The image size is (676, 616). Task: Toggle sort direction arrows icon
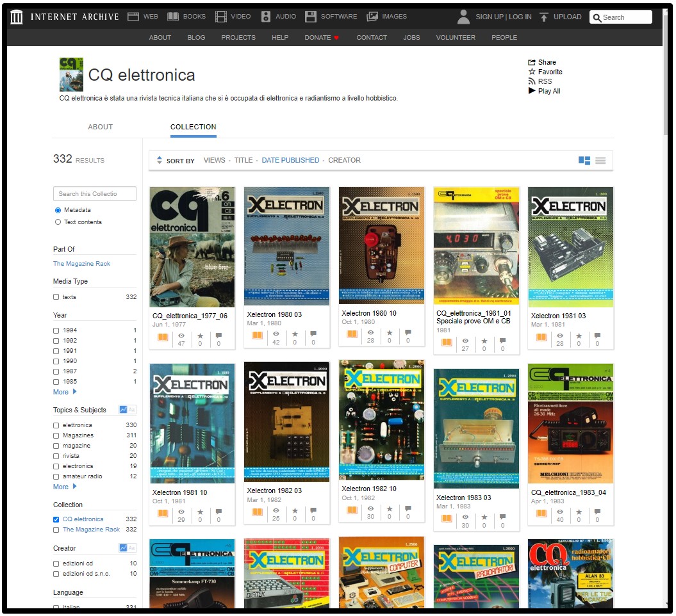[159, 160]
